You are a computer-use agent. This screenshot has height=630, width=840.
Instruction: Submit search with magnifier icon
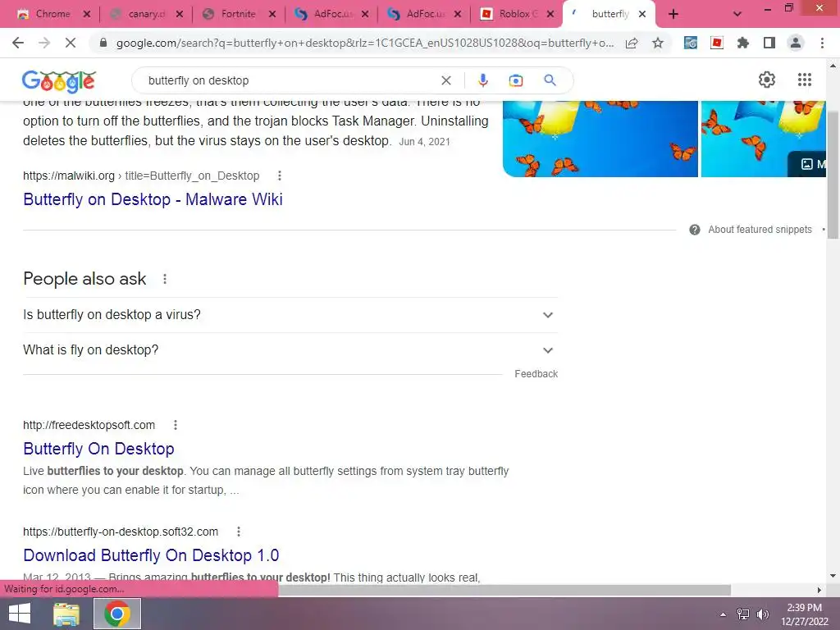tap(550, 80)
